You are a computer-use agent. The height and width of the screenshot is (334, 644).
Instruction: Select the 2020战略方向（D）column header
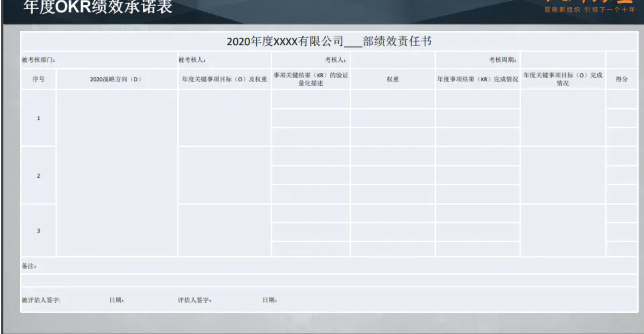click(x=116, y=79)
